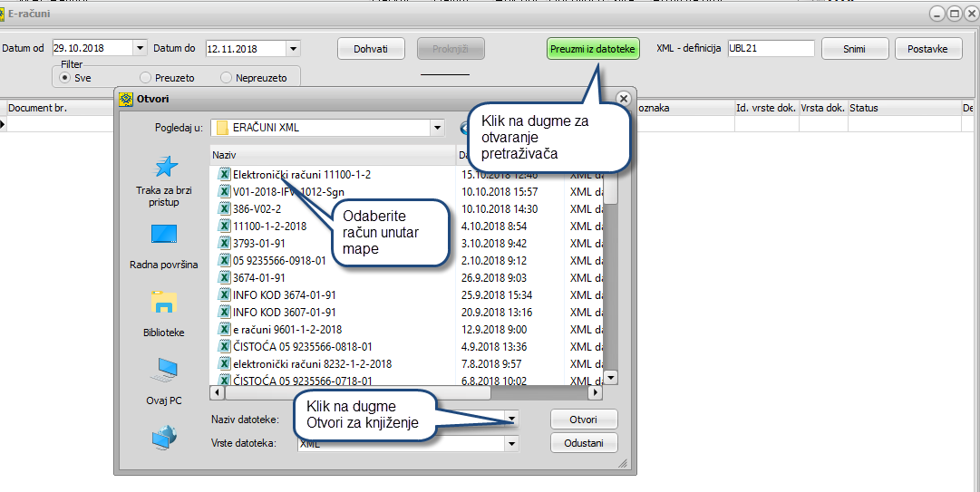The image size is (980, 492).
Task: Click Excel icon of INFO KOD 3607-01-91
Action: (x=225, y=312)
